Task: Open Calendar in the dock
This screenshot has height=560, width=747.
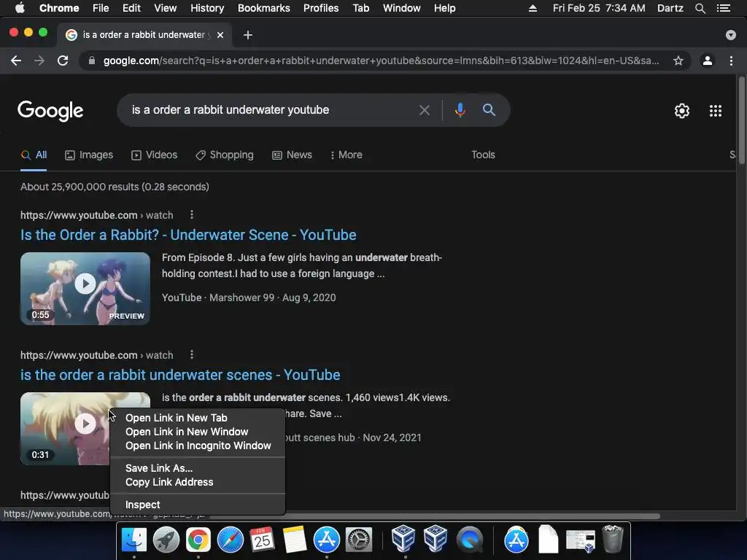Action: click(262, 540)
